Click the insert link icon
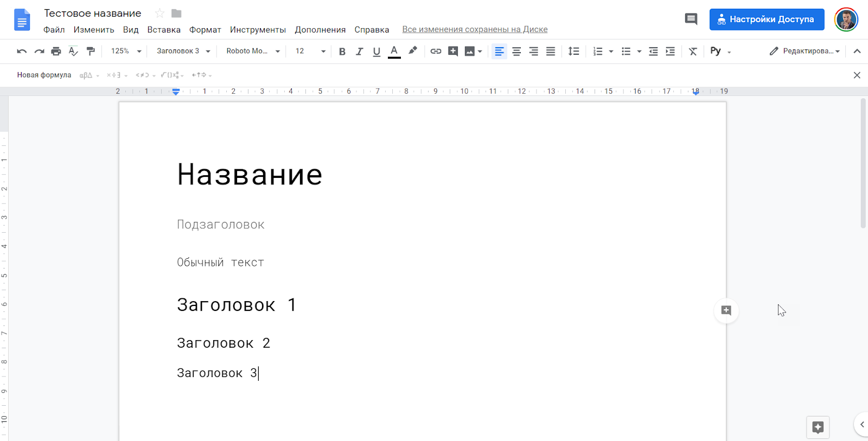This screenshot has width=868, height=441. [436, 51]
